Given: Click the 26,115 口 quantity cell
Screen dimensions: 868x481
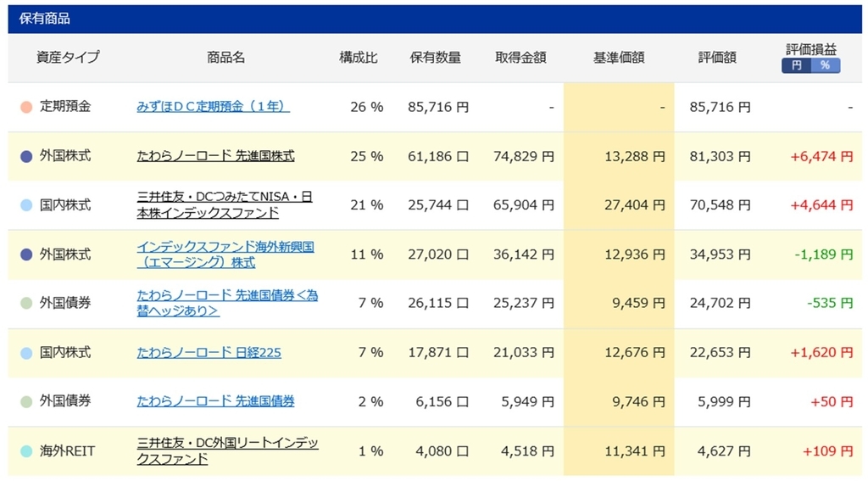Looking at the screenshot, I should click(438, 303).
